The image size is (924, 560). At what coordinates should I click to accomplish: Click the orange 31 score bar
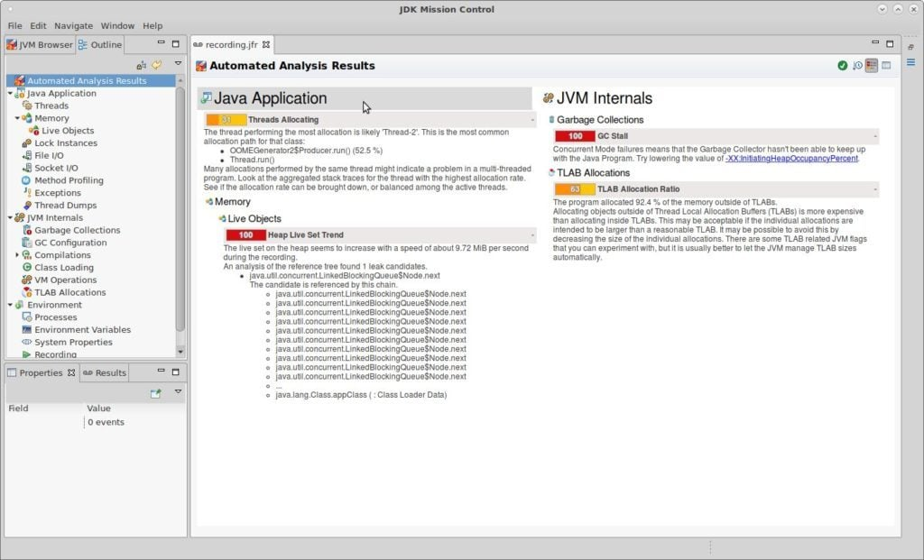pyautogui.click(x=226, y=120)
